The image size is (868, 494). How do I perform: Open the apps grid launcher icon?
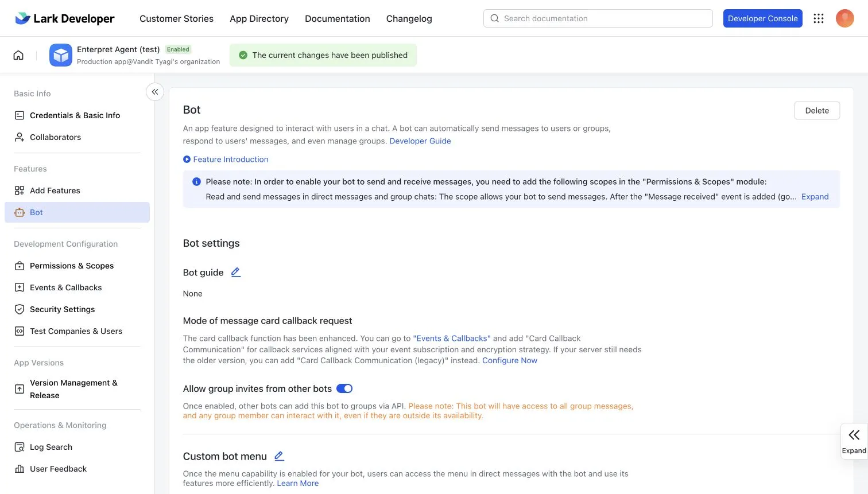tap(819, 18)
